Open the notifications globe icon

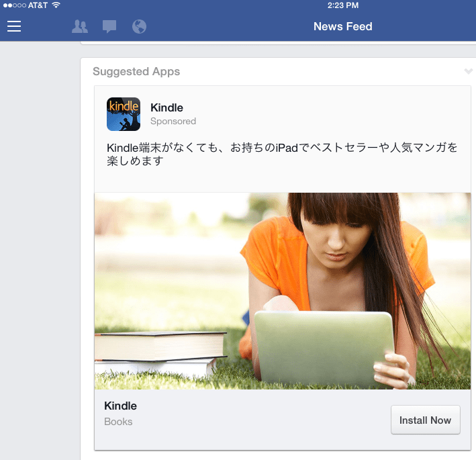tap(139, 26)
